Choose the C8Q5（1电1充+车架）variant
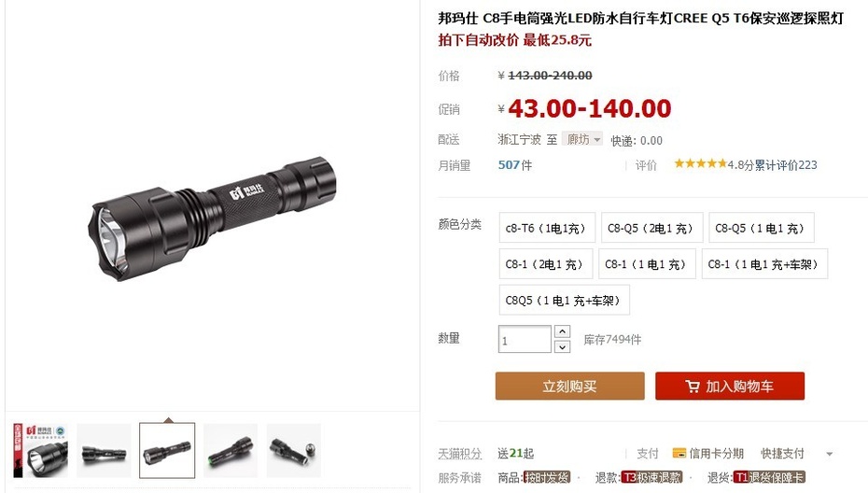 click(564, 301)
